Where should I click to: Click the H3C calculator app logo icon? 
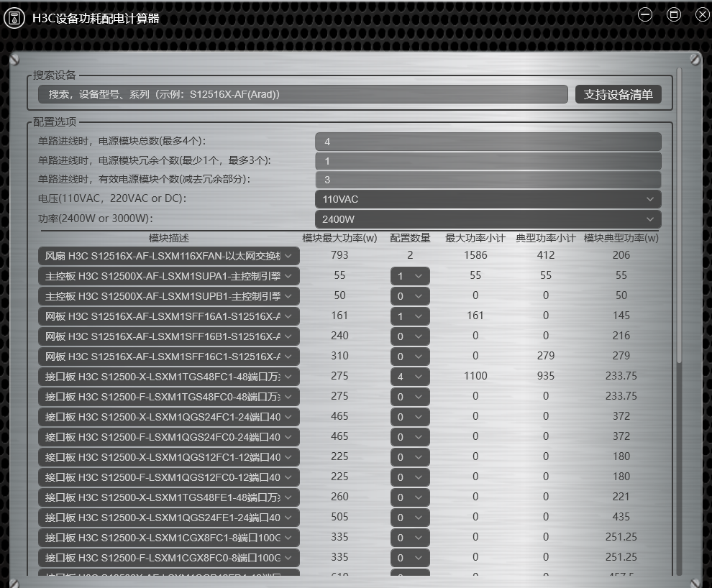pos(14,18)
